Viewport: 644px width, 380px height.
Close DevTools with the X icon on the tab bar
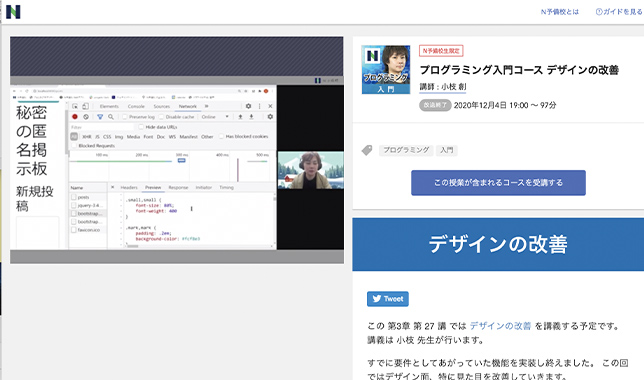pyautogui.click(x=270, y=106)
